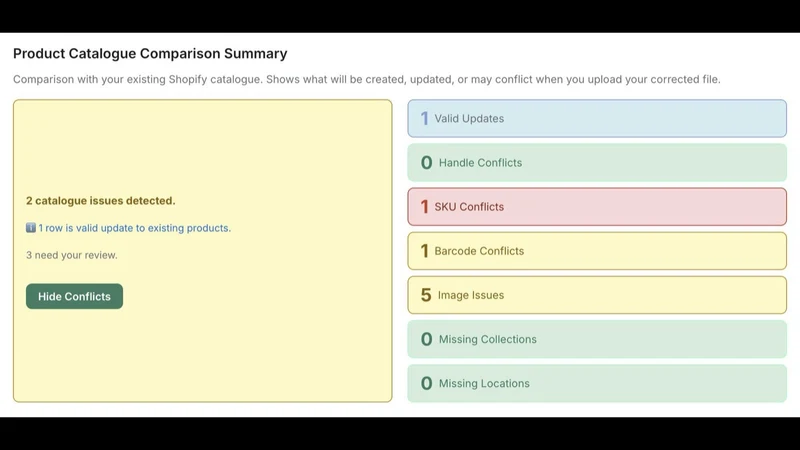This screenshot has height=450, width=800.
Task: Open the Image Issues card
Action: [597, 295]
